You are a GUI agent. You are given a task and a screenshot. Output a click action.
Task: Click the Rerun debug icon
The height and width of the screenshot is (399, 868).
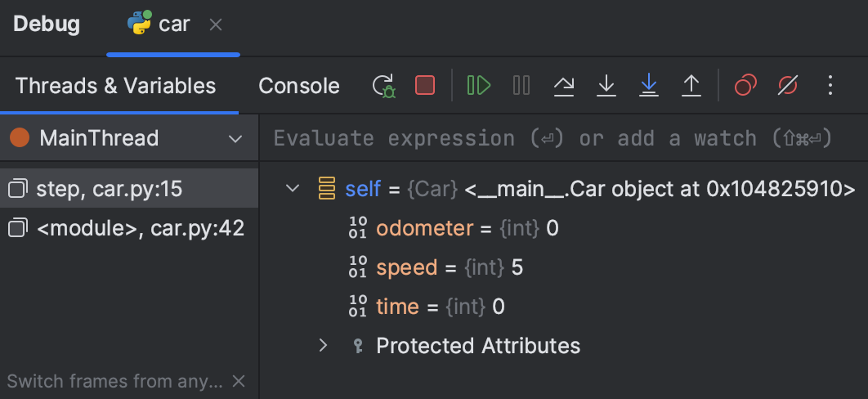point(383,85)
